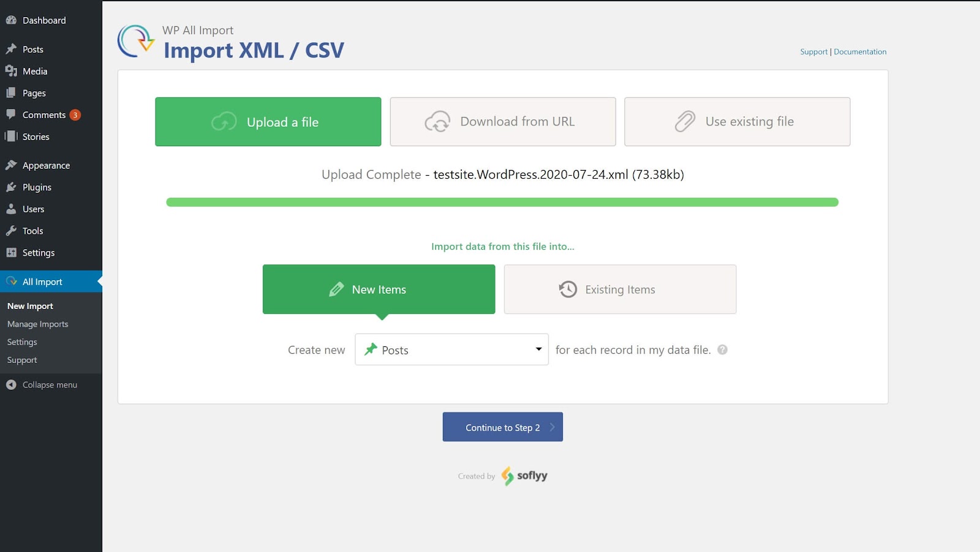Viewport: 980px width, 552px height.
Task: Click the clock history icon on Existing Items
Action: (568, 289)
